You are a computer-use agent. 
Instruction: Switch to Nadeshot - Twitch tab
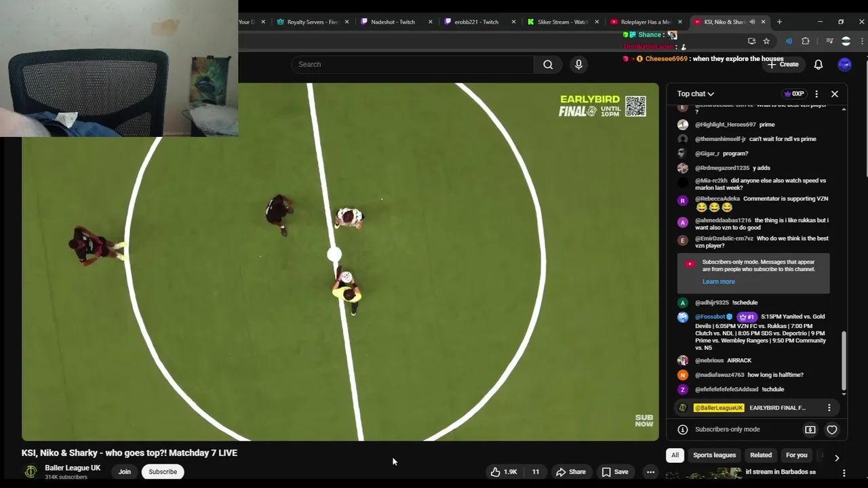pos(392,22)
